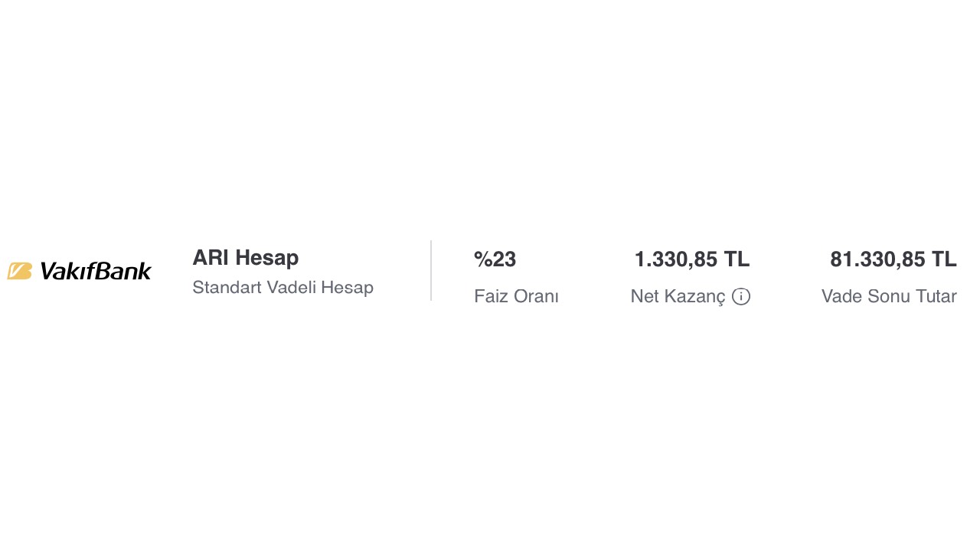Select the Standart Vadeli Hesap subtitle
The image size is (980, 551).
(283, 288)
